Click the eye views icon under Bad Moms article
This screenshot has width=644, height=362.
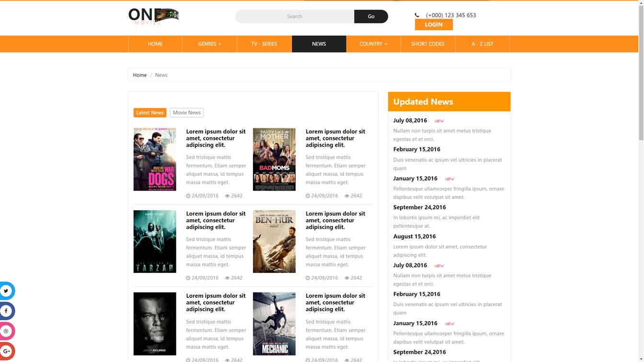pyautogui.click(x=347, y=196)
